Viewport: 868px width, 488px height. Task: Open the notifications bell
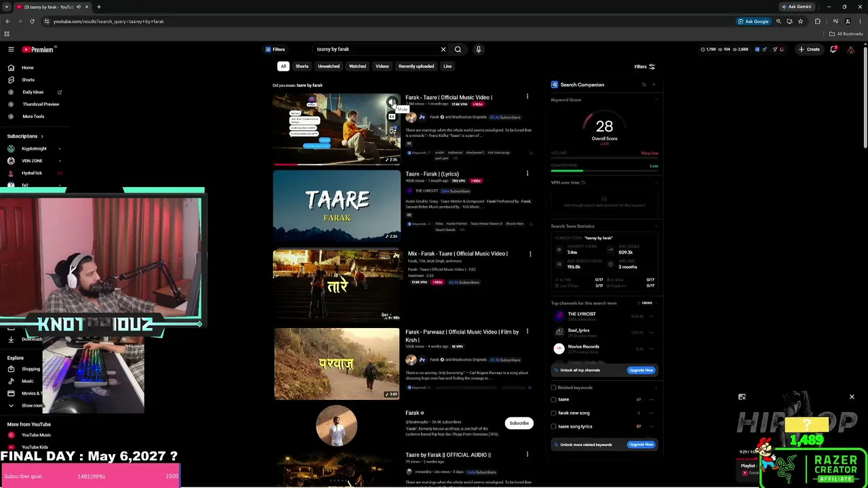pyautogui.click(x=833, y=49)
